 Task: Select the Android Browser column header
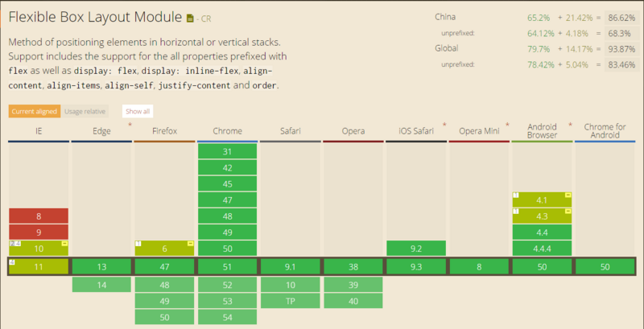pos(542,131)
